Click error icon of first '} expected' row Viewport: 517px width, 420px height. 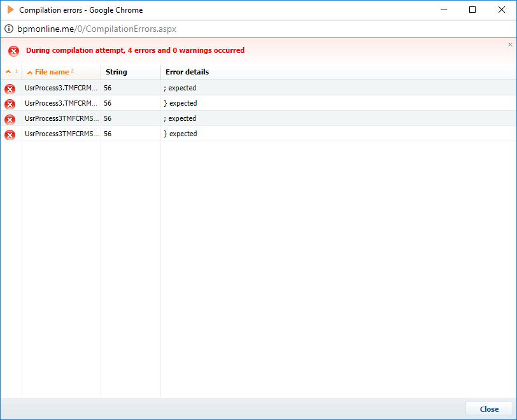pos(10,104)
